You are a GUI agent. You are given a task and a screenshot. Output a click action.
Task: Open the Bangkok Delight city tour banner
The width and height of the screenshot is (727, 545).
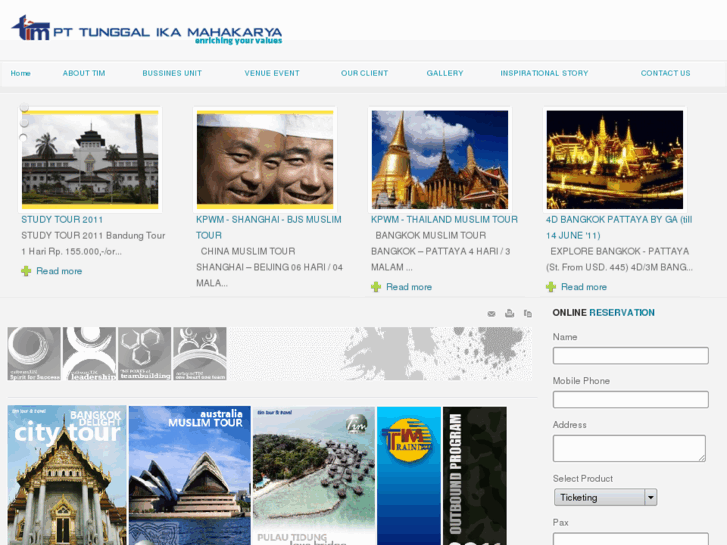pyautogui.click(x=67, y=475)
